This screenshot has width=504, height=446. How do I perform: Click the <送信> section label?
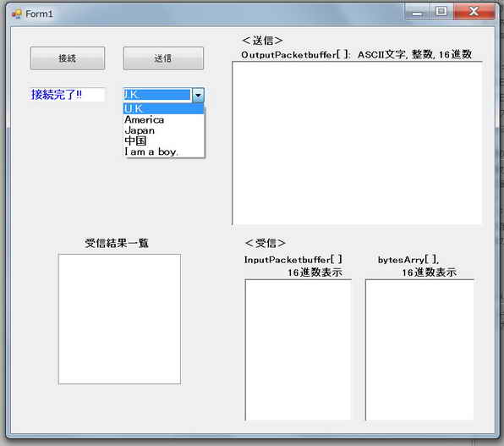(x=262, y=41)
